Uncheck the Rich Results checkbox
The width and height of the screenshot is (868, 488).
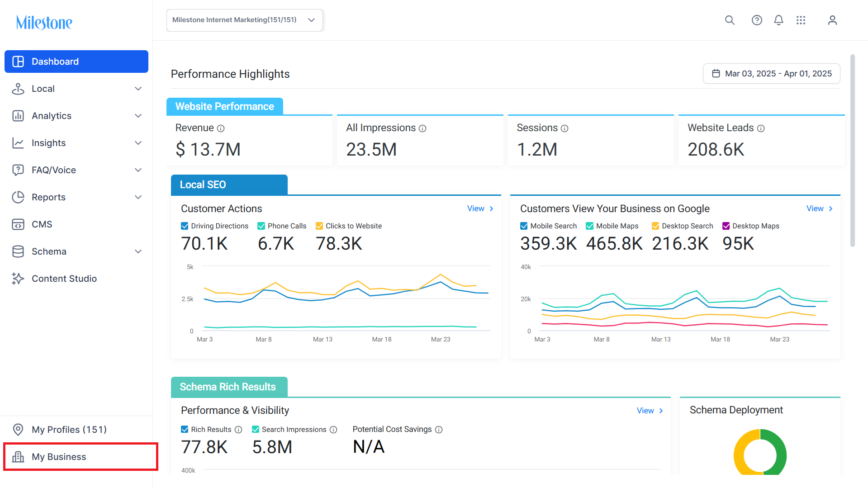pos(185,430)
